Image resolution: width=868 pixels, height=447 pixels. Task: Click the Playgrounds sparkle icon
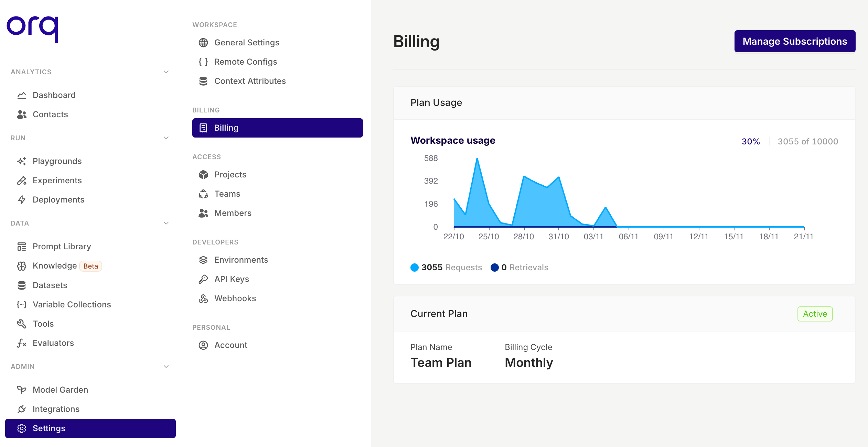pyautogui.click(x=22, y=161)
